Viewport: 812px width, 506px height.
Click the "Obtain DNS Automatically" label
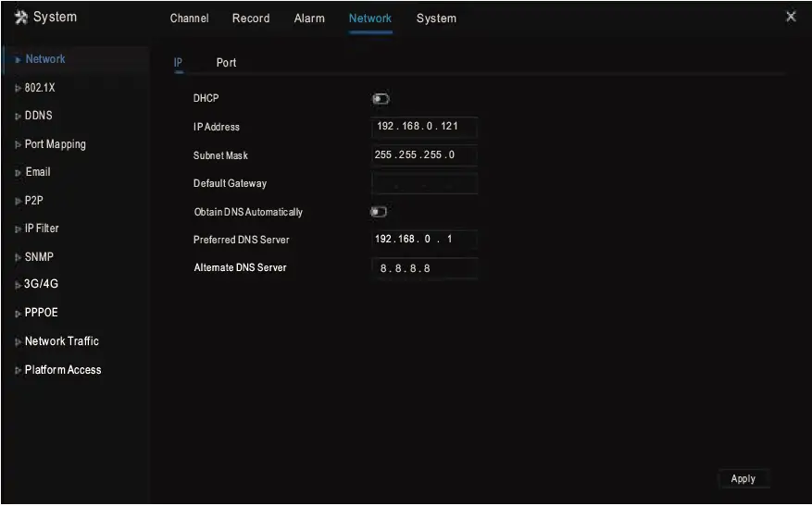(248, 212)
